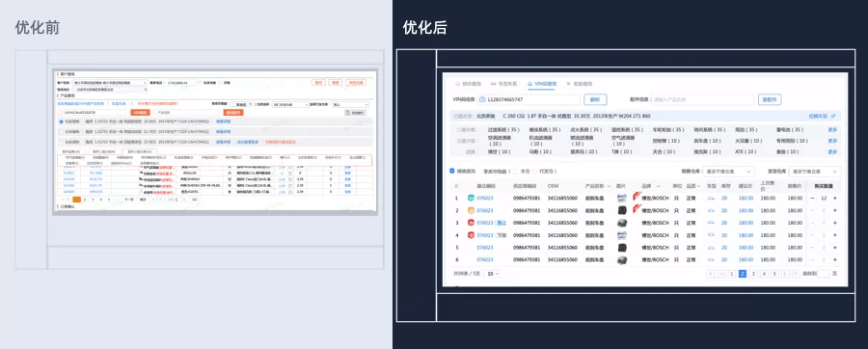
Task: Increase purchase quantity in row 2
Action: pos(835,210)
